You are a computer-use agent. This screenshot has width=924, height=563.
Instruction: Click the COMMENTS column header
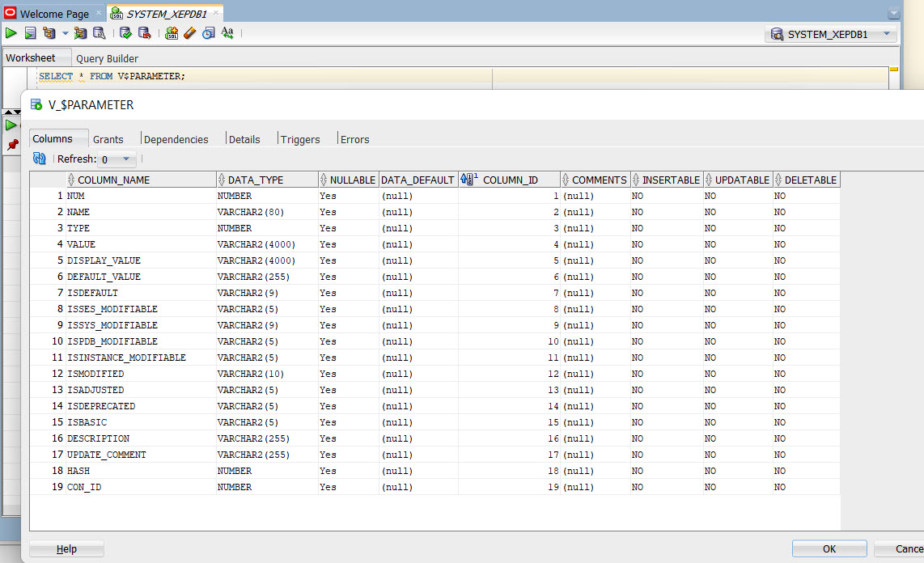pyautogui.click(x=596, y=180)
